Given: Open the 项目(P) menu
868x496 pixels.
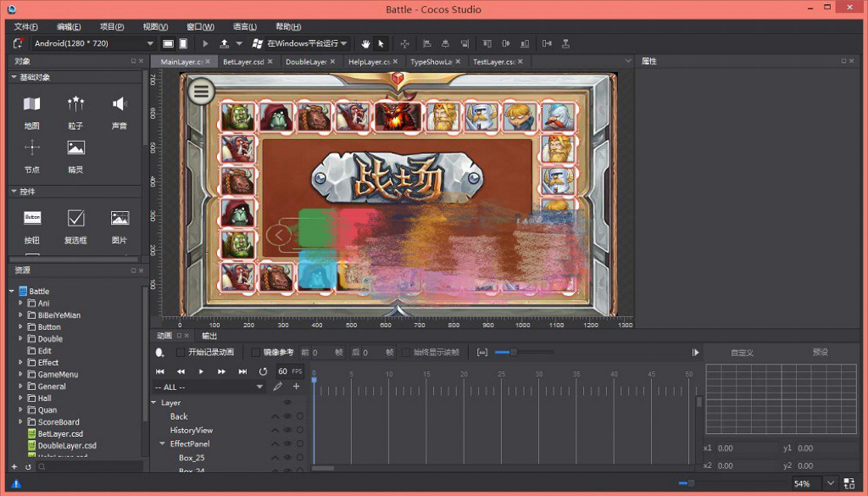Looking at the screenshot, I should [112, 27].
